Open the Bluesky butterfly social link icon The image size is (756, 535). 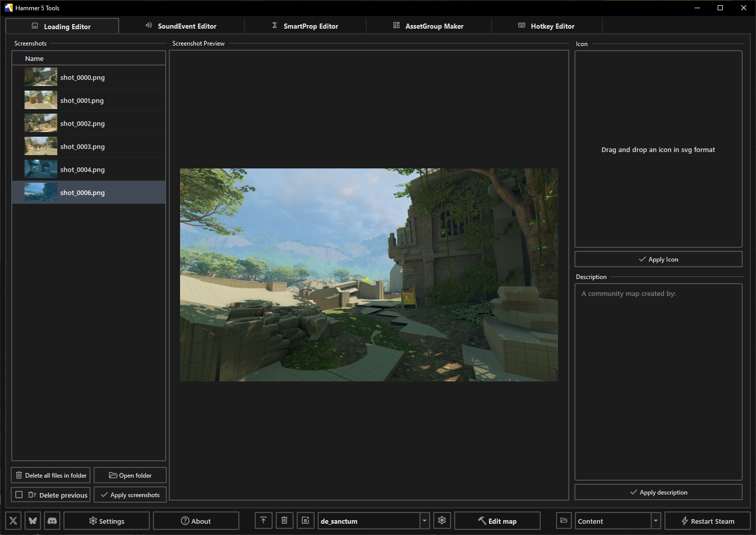tap(33, 521)
